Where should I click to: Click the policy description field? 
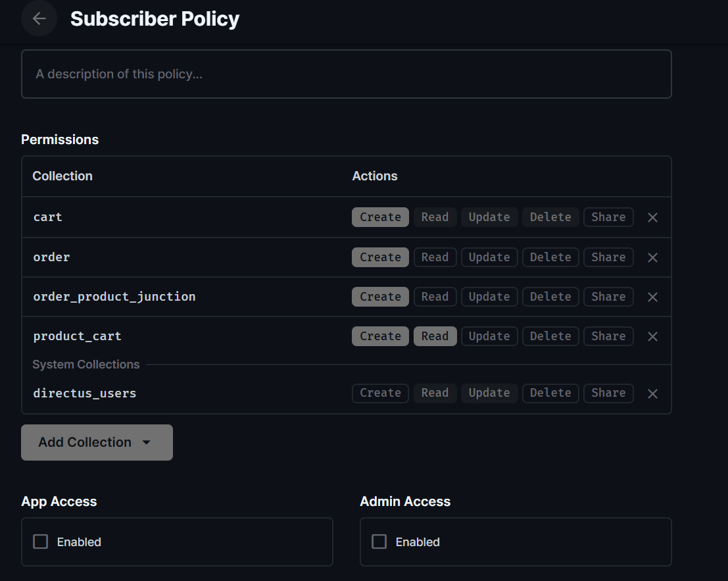pyautogui.click(x=347, y=74)
